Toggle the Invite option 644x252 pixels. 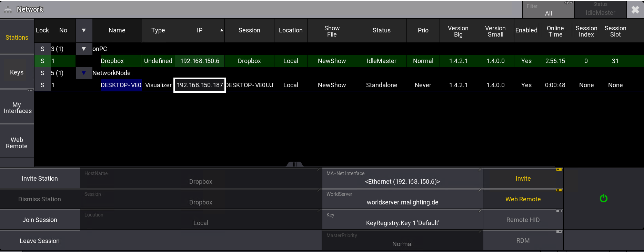coord(523,178)
